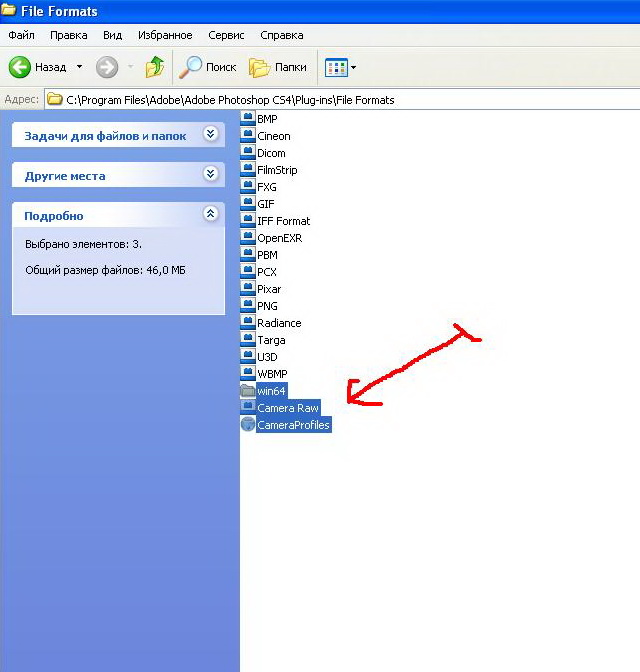The width and height of the screenshot is (640, 672).
Task: Select the Pixar plug-in file icon
Action: pos(248,288)
